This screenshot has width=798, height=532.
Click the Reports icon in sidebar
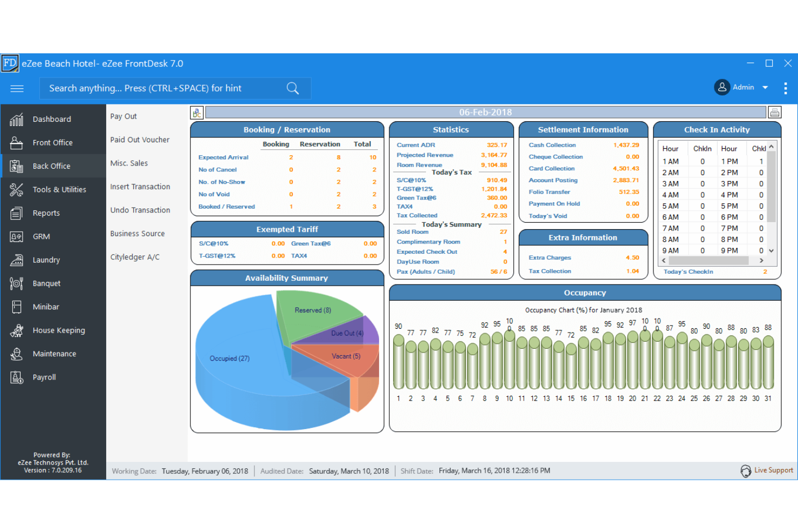pyautogui.click(x=17, y=213)
